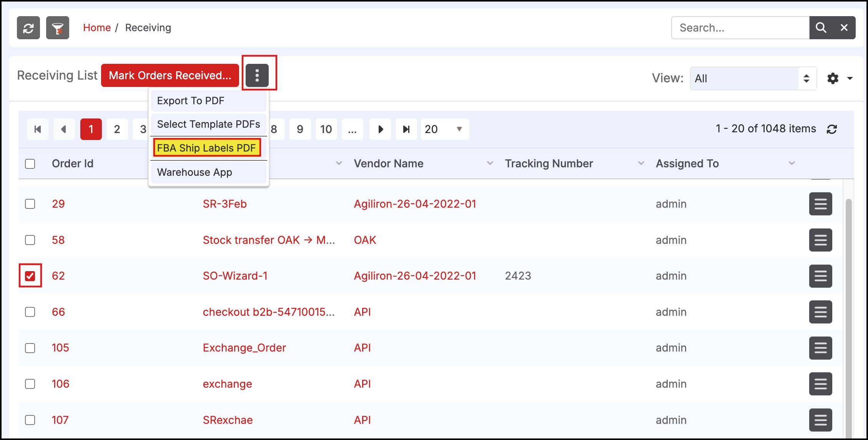Open row actions menu for order 29

820,204
